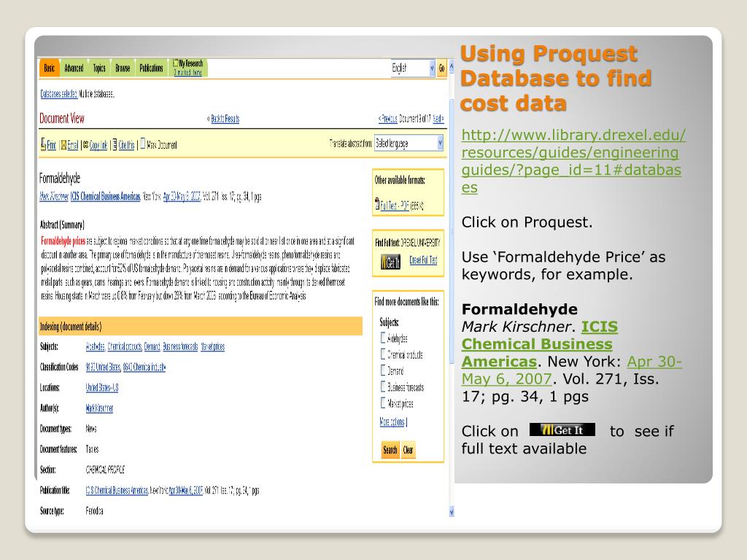Click the scrollbar down arrow
The height and width of the screenshot is (560, 747).
(452, 512)
